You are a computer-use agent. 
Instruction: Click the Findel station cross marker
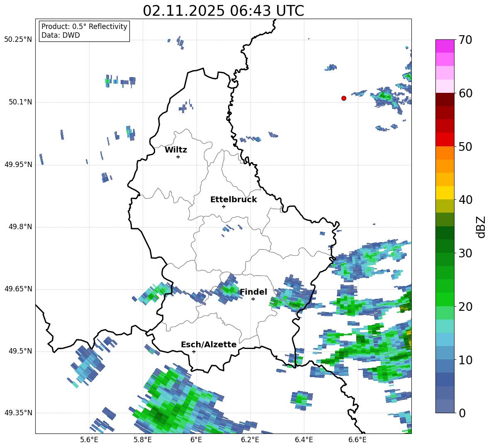pos(253,299)
